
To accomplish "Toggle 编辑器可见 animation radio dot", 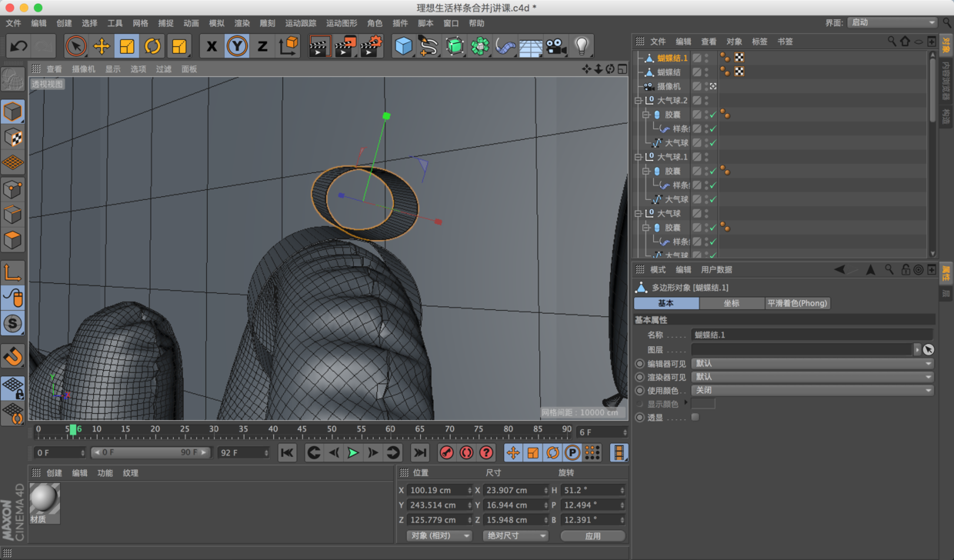I will pyautogui.click(x=640, y=364).
